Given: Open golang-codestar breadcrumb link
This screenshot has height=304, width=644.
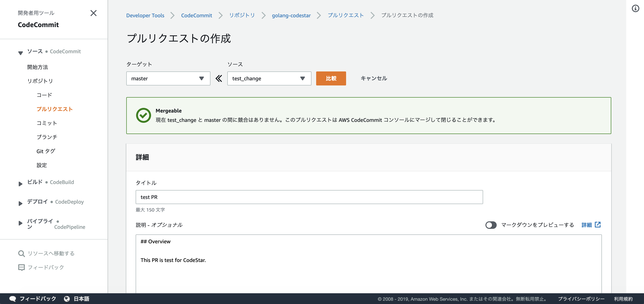Looking at the screenshot, I should (291, 15).
